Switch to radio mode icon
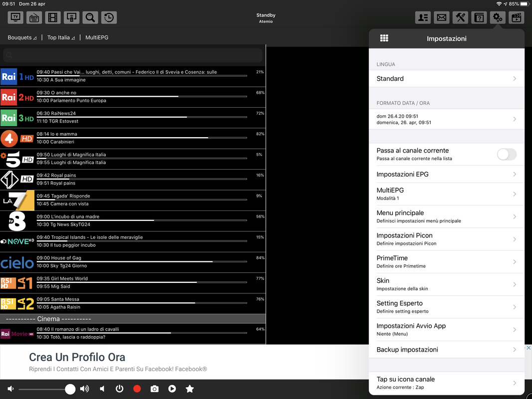This screenshot has width=532, height=399. click(x=34, y=17)
